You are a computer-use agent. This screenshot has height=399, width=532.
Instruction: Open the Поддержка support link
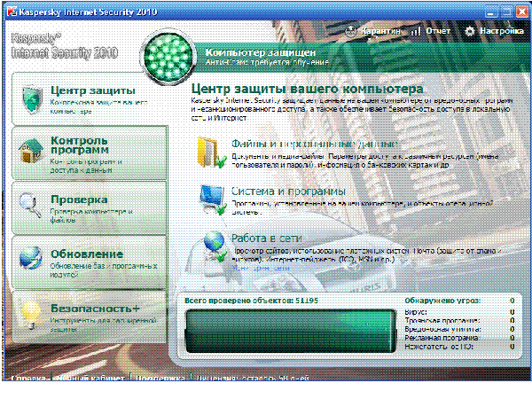(x=160, y=378)
